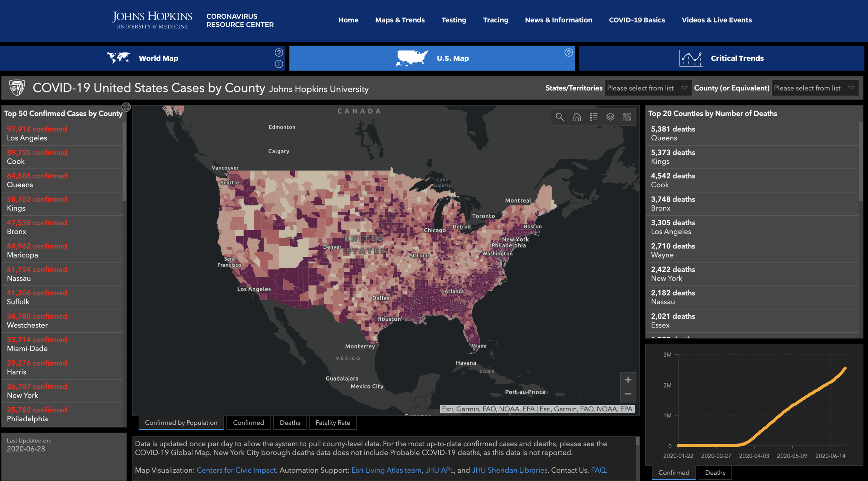Screen dimensions: 868x481
Task: Expand the Top 50 Confirmed Cases panel
Action: tap(126, 107)
